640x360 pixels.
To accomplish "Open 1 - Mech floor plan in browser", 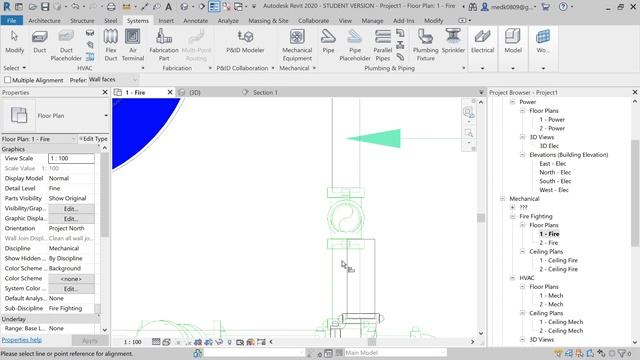I will click(551, 296).
